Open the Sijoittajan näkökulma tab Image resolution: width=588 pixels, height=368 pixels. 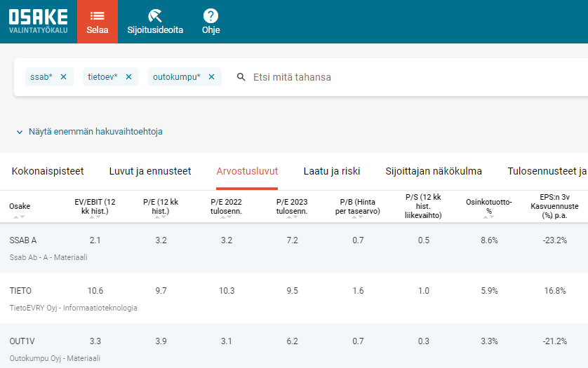(x=434, y=171)
